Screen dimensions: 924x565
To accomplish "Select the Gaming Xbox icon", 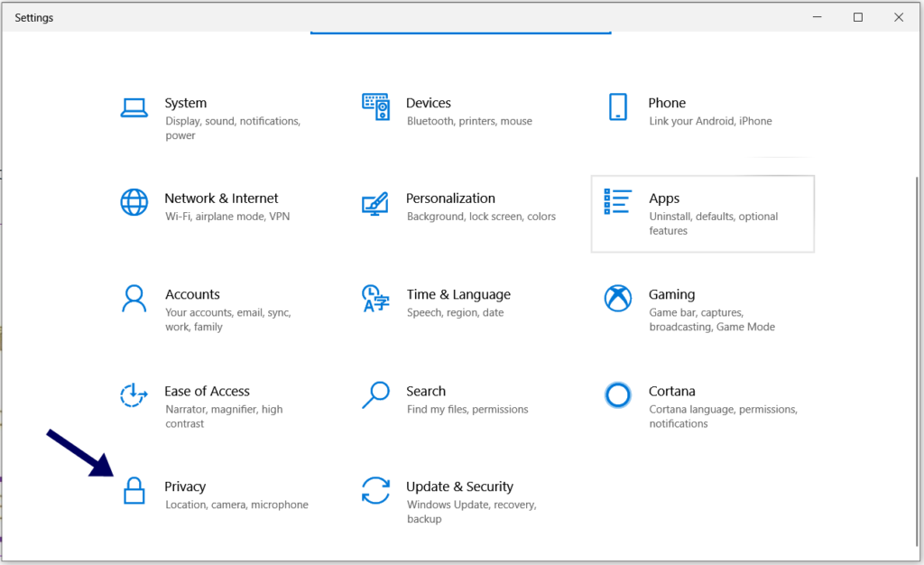I will [618, 298].
